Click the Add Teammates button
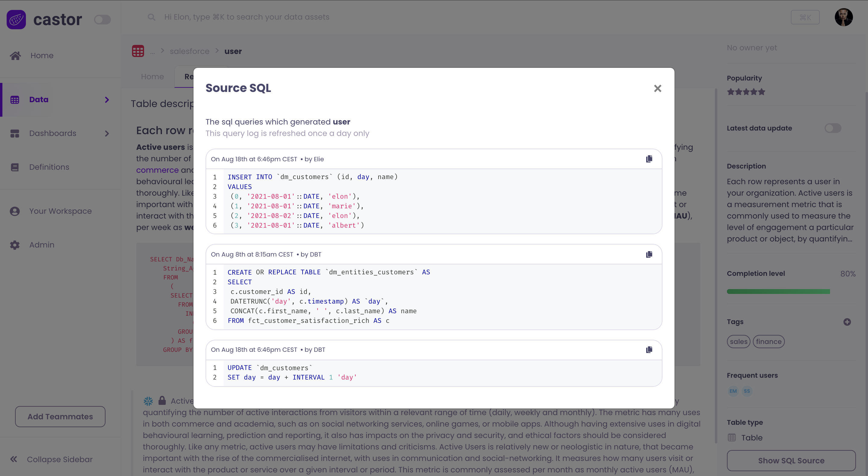Image resolution: width=868 pixels, height=476 pixels. (60, 416)
